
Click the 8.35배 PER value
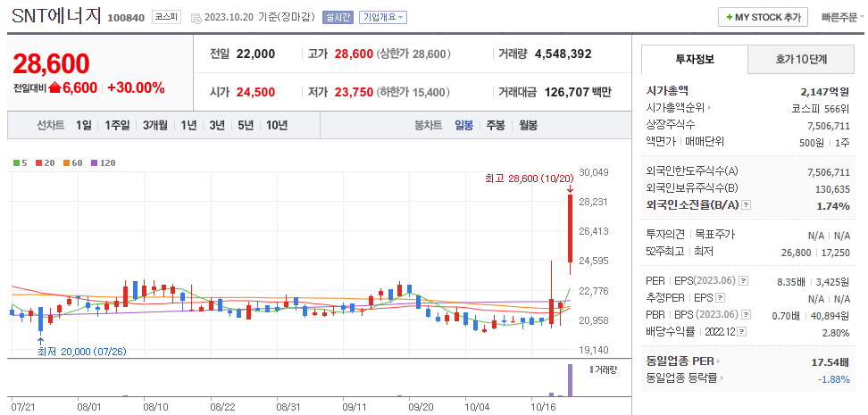point(790,281)
